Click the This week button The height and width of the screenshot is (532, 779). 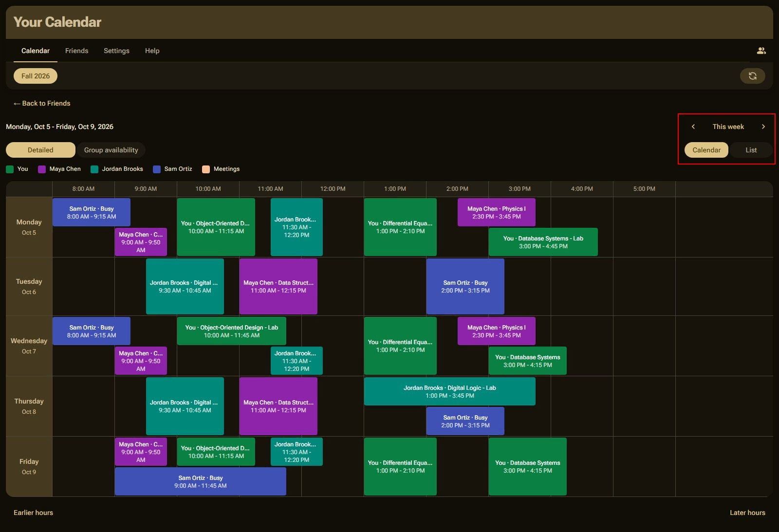coord(728,127)
